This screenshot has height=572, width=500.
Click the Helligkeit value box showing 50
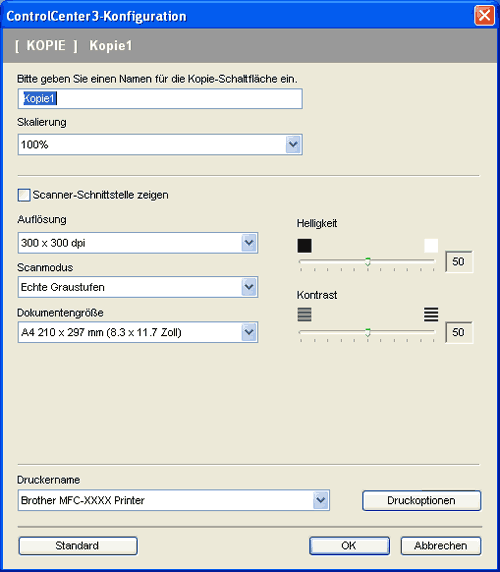tap(459, 261)
